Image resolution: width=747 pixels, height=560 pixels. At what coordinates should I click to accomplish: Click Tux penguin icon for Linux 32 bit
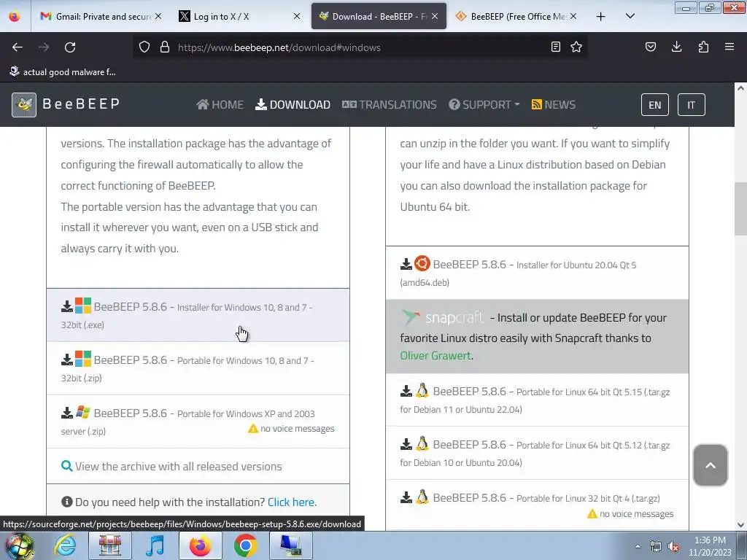click(x=422, y=497)
